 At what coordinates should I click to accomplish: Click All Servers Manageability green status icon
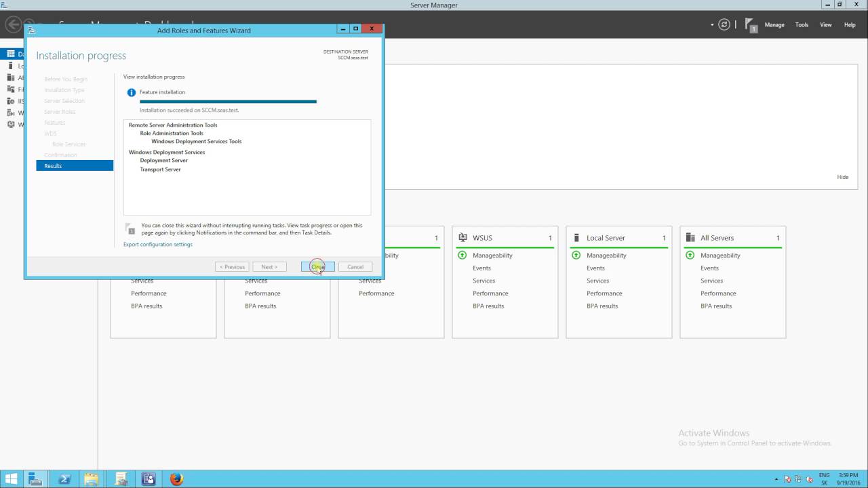pyautogui.click(x=690, y=256)
